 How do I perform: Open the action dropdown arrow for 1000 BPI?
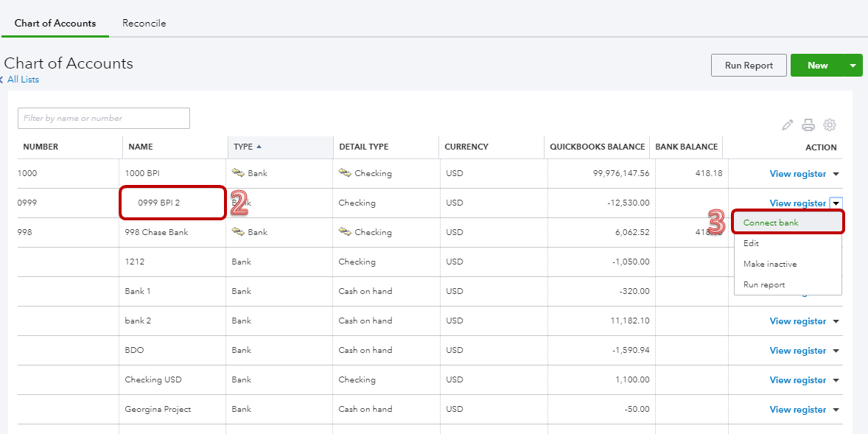pyautogui.click(x=836, y=174)
